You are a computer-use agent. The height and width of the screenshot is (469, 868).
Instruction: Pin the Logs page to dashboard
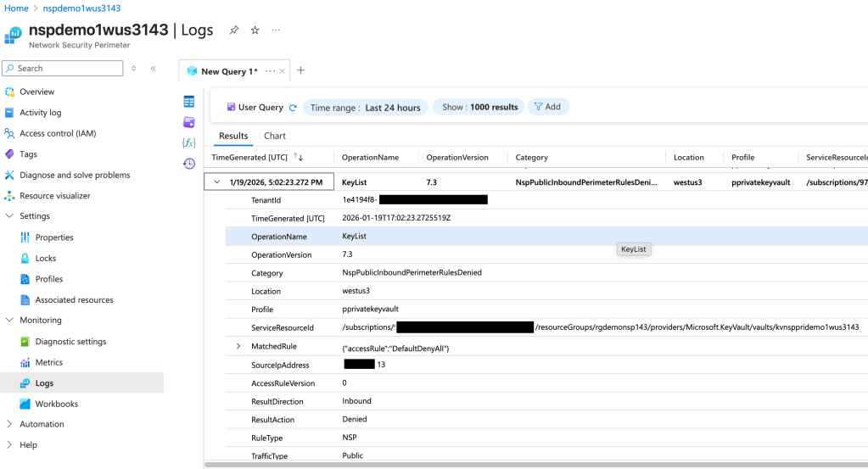point(234,31)
